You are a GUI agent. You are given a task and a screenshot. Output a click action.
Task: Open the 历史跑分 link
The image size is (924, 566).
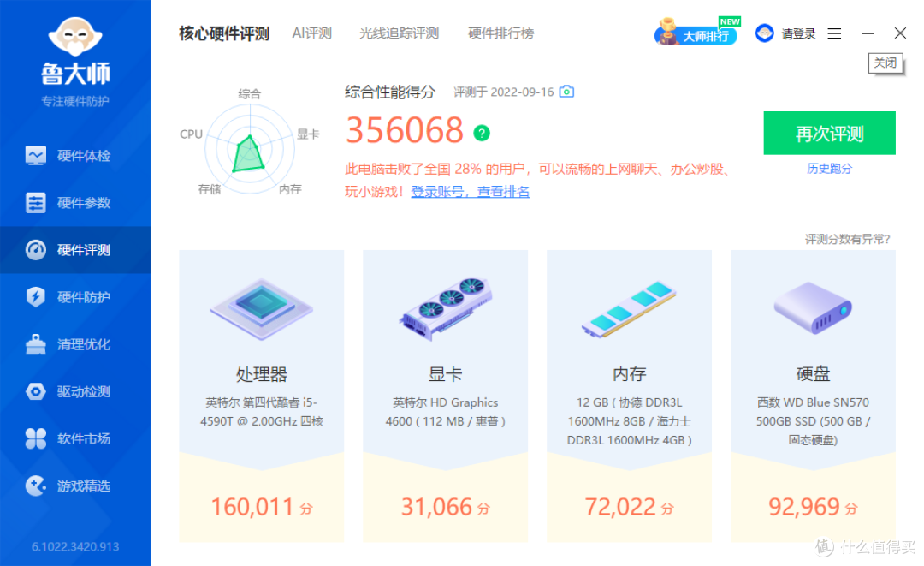828,169
